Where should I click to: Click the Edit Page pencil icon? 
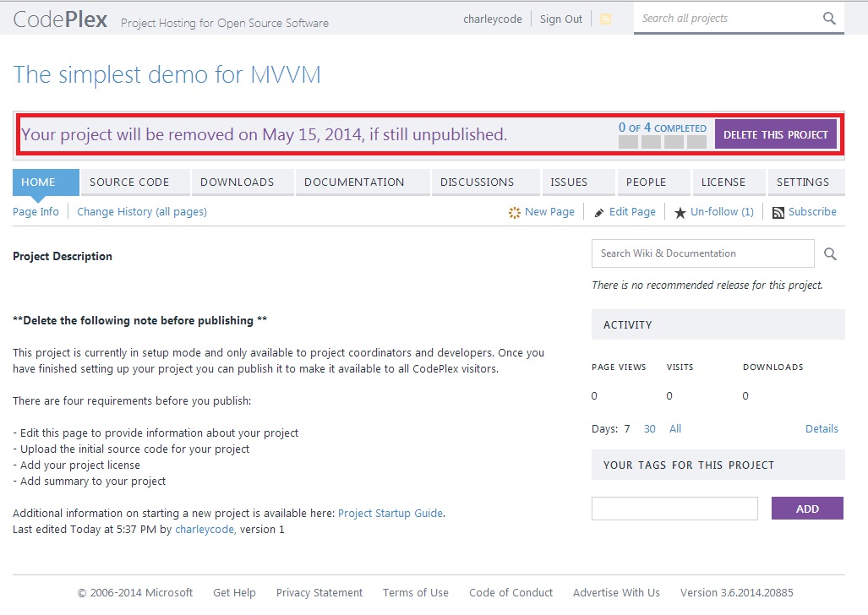coord(599,213)
